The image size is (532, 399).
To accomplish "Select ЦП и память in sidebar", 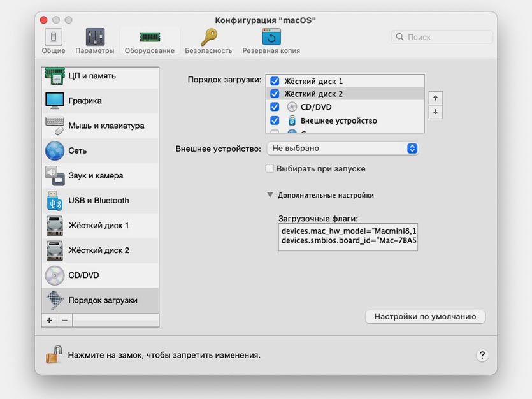I will coord(100,76).
